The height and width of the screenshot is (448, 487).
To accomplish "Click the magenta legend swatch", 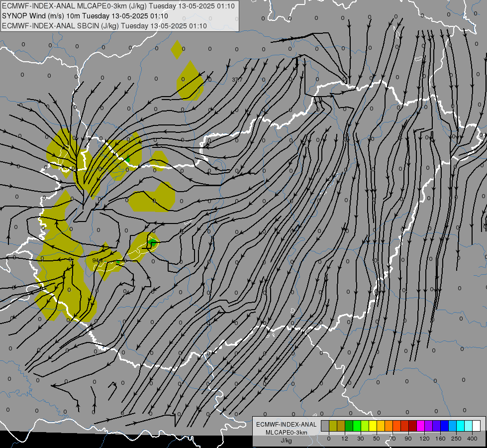I will click(421, 426).
